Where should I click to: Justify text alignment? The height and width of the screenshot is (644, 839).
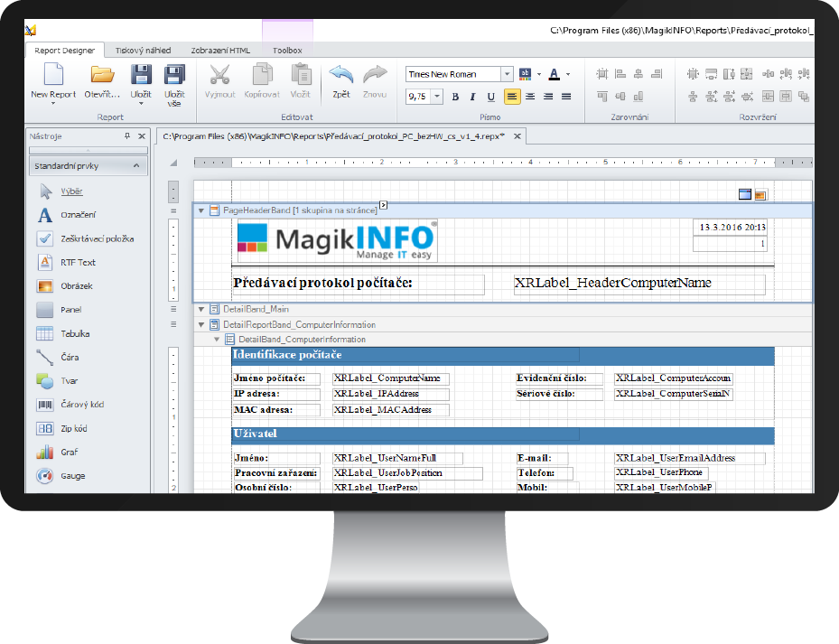pyautogui.click(x=566, y=97)
